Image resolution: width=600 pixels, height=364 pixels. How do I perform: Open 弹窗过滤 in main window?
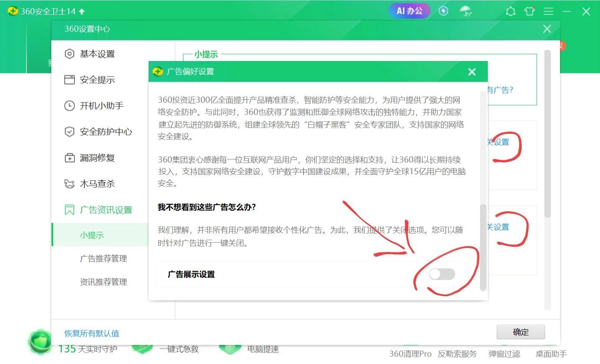point(504,354)
